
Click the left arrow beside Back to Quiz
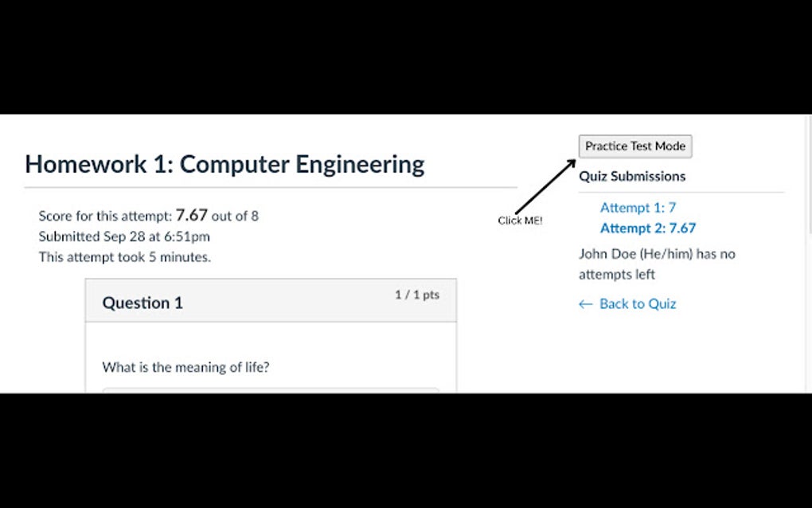click(585, 303)
